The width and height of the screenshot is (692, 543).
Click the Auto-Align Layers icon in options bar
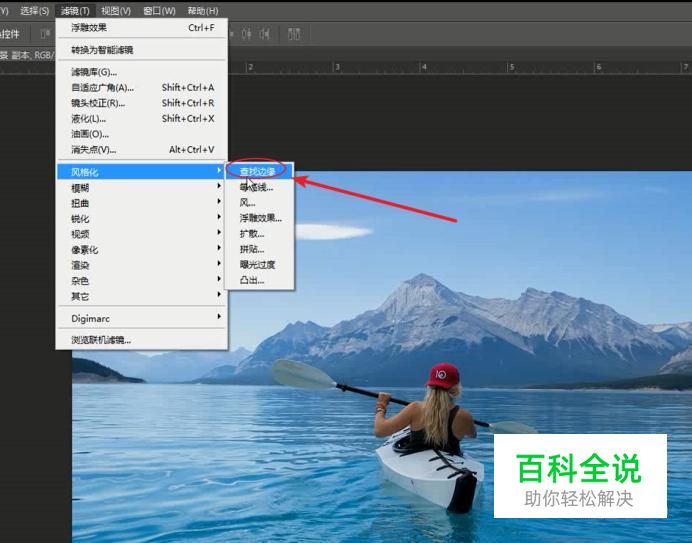(294, 34)
